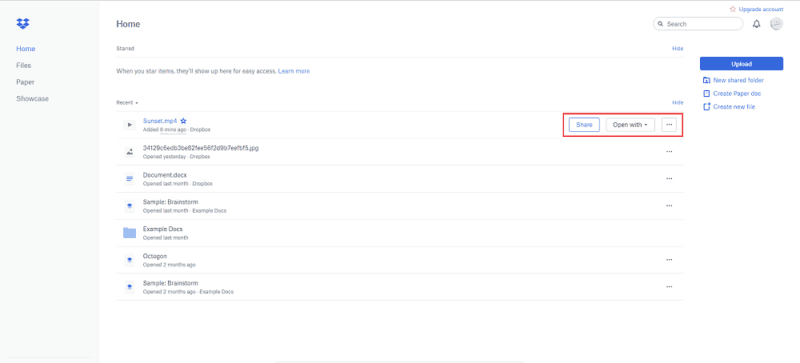Expand the Open with dropdown
Screen dimensions: 800x363
[630, 125]
